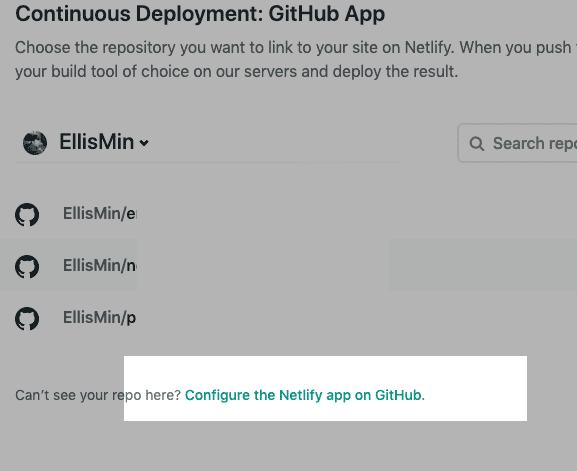Click the GitHub icon beside EllisMin/p
This screenshot has height=471, width=577.
27,318
